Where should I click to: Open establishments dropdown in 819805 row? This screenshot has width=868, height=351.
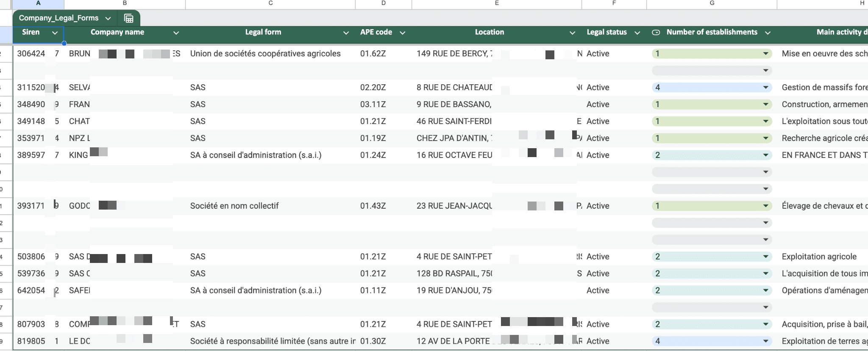[x=765, y=341]
